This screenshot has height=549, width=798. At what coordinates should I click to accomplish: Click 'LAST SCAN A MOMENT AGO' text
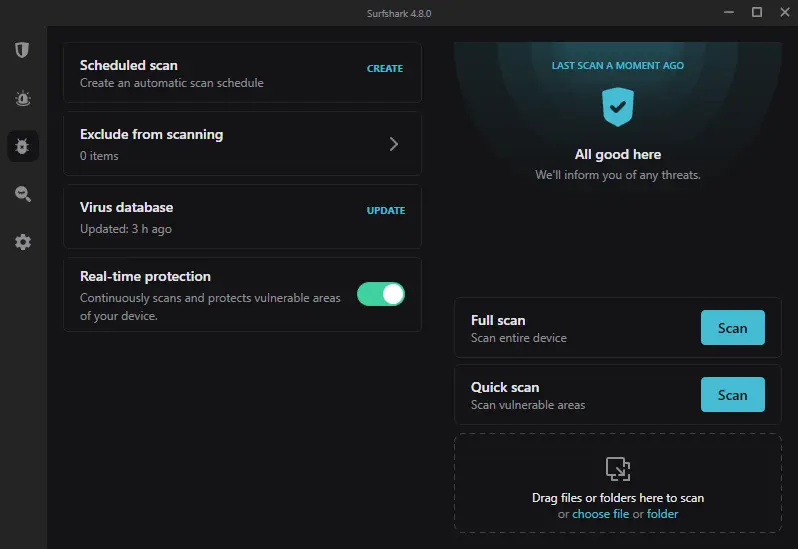click(618, 66)
